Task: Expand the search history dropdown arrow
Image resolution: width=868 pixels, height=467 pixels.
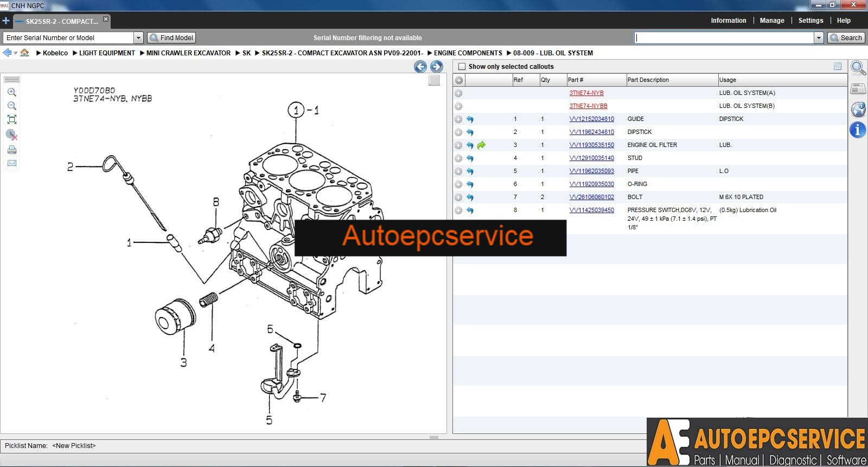Action: 819,37
